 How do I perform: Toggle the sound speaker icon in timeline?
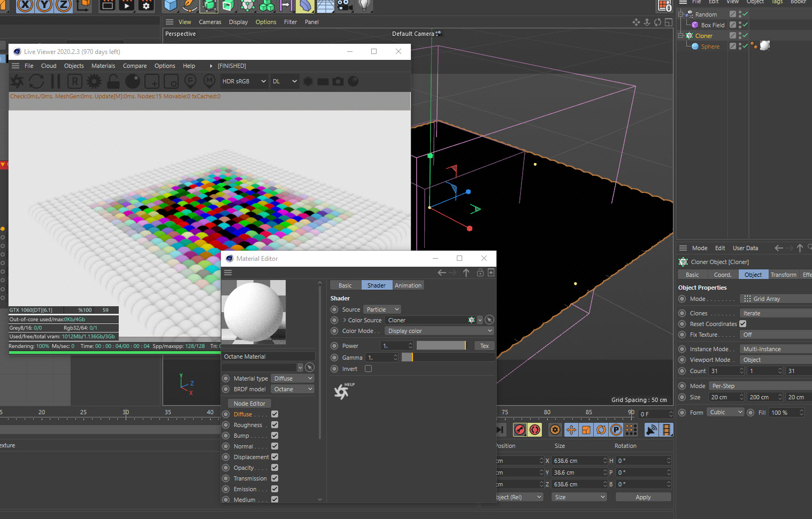coord(652,430)
